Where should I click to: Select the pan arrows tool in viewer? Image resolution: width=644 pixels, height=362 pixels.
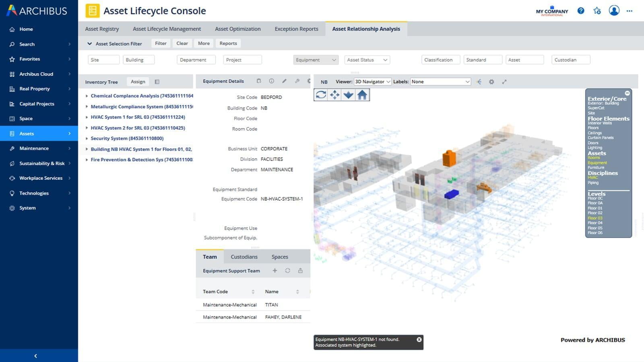pos(334,95)
